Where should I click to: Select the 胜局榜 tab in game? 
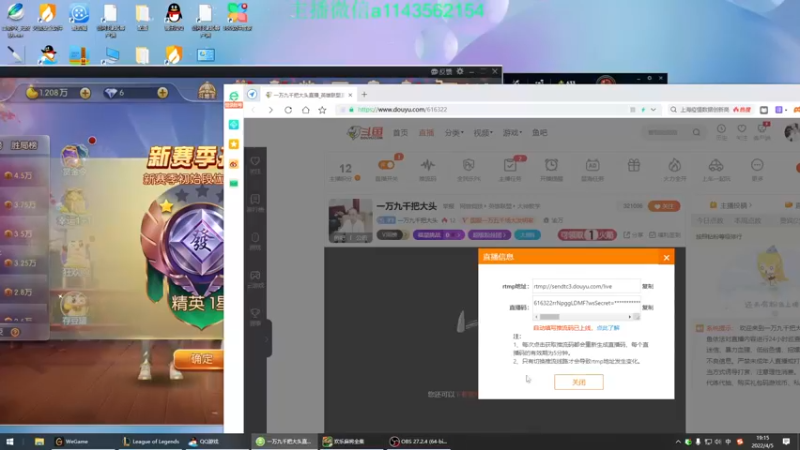pos(24,145)
